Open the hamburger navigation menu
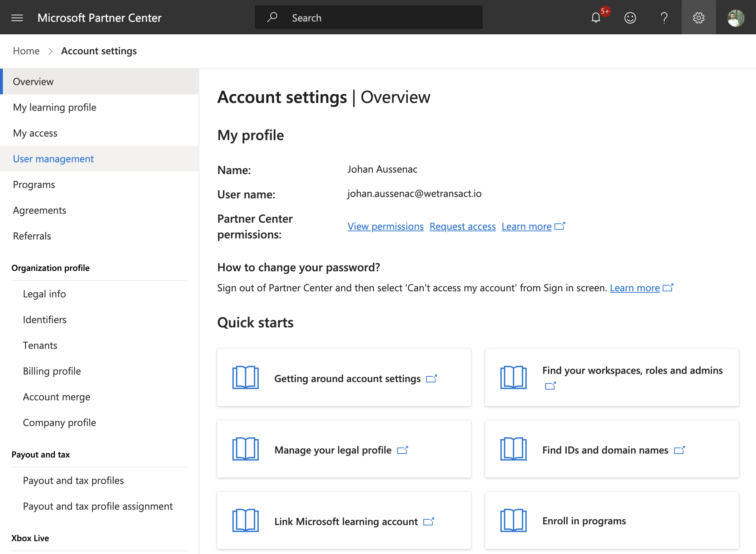 pos(17,18)
